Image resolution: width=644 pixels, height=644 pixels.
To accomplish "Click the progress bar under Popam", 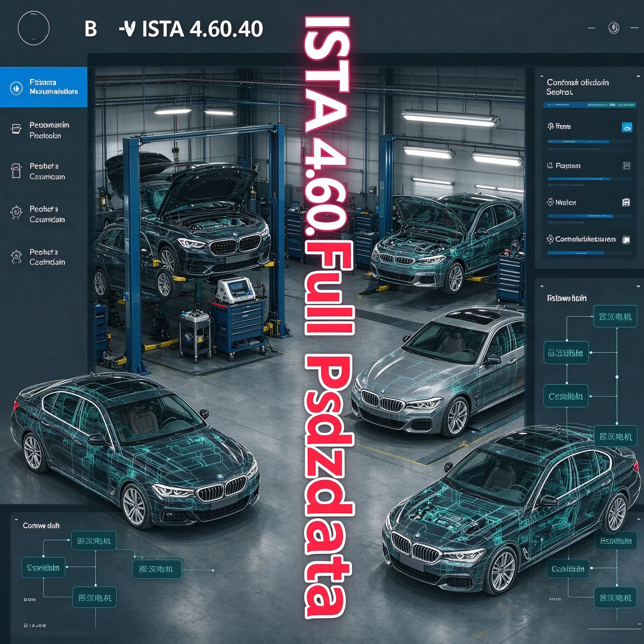I will click(589, 179).
